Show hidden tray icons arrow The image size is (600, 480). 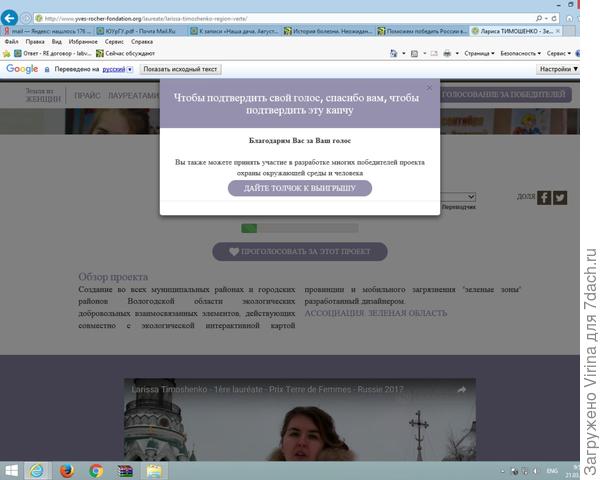(x=503, y=471)
